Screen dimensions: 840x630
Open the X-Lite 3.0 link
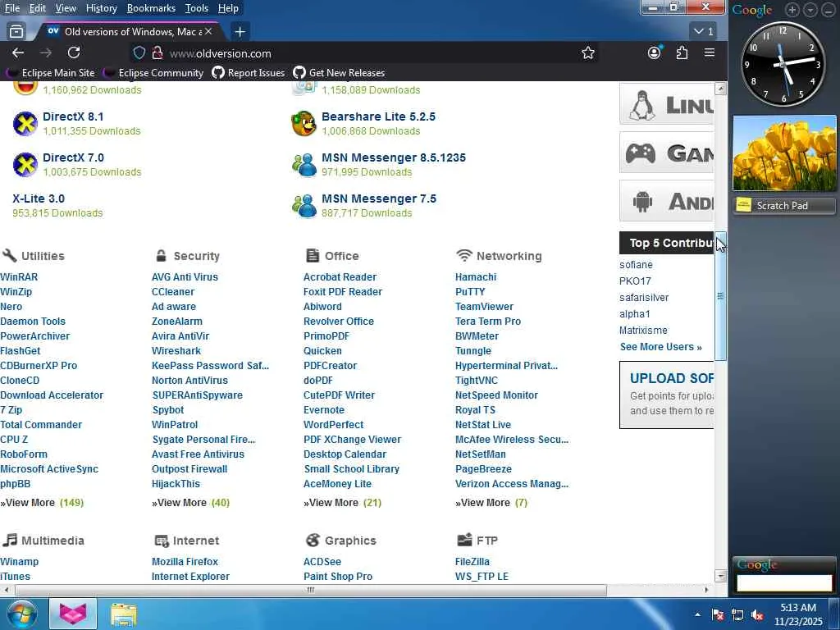39,199
